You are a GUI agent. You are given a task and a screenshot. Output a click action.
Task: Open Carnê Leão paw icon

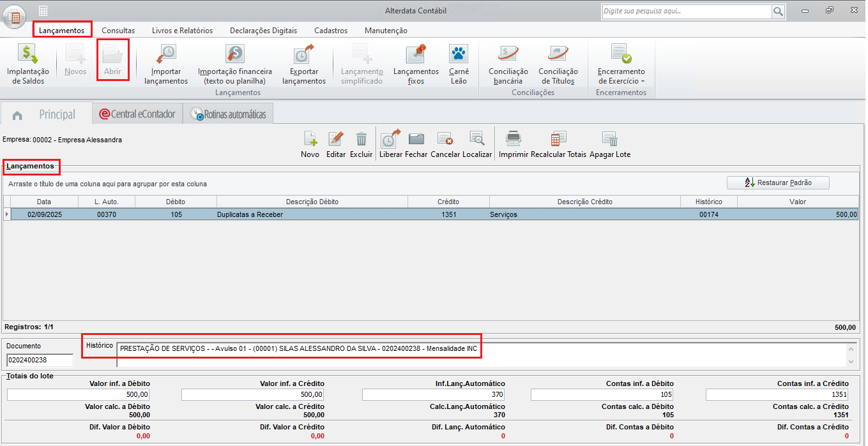pos(458,56)
